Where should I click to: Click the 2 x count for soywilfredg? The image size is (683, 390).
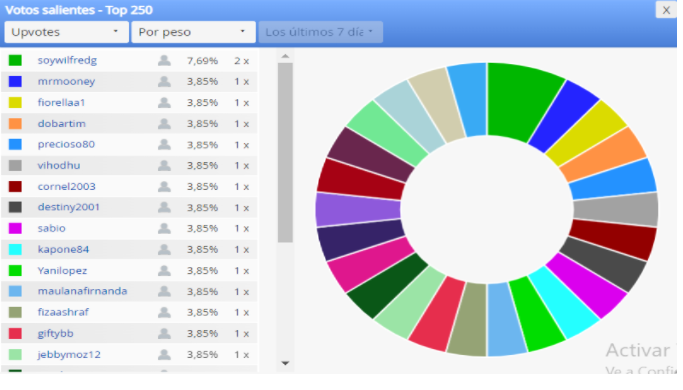click(x=242, y=61)
